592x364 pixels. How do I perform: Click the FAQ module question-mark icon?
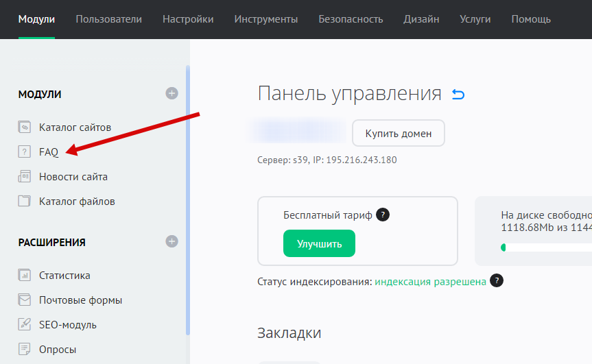(25, 152)
